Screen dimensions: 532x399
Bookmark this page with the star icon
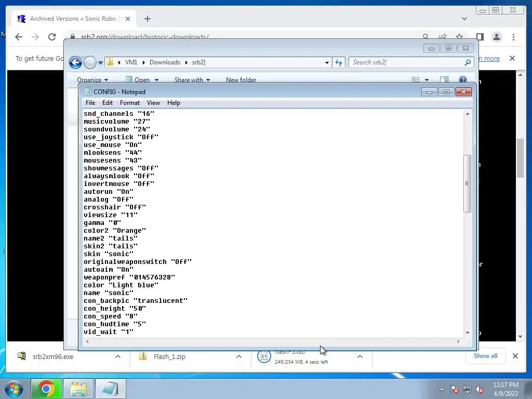459,37
